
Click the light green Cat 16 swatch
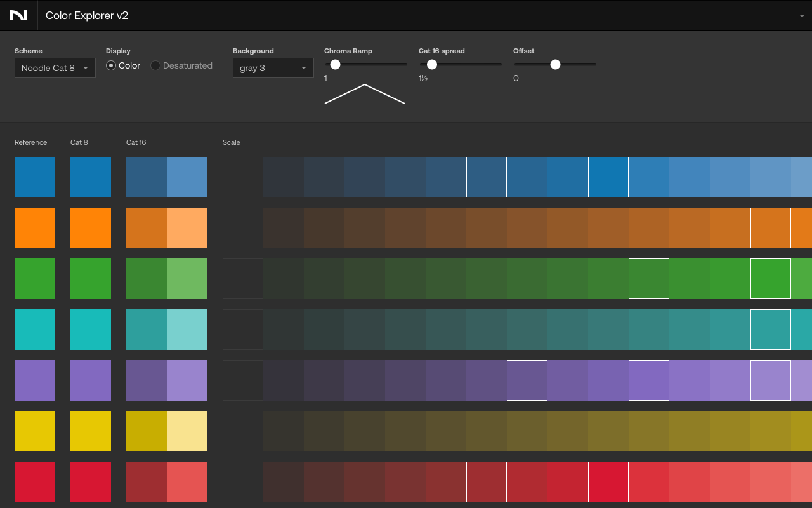(x=187, y=279)
